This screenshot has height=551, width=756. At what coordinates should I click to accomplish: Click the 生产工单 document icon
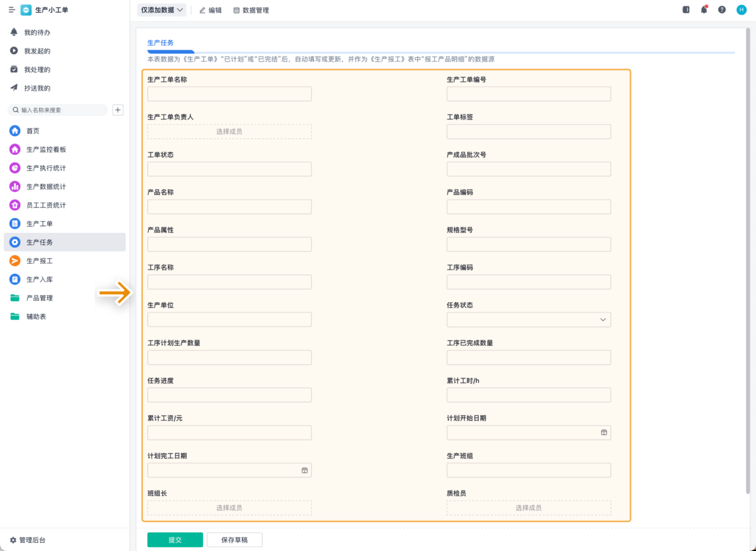[x=15, y=224]
